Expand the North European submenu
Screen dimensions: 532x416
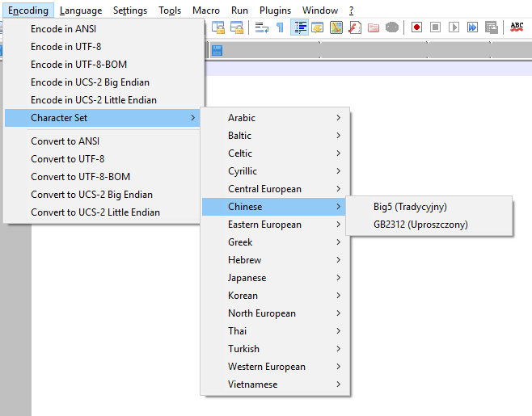275,313
